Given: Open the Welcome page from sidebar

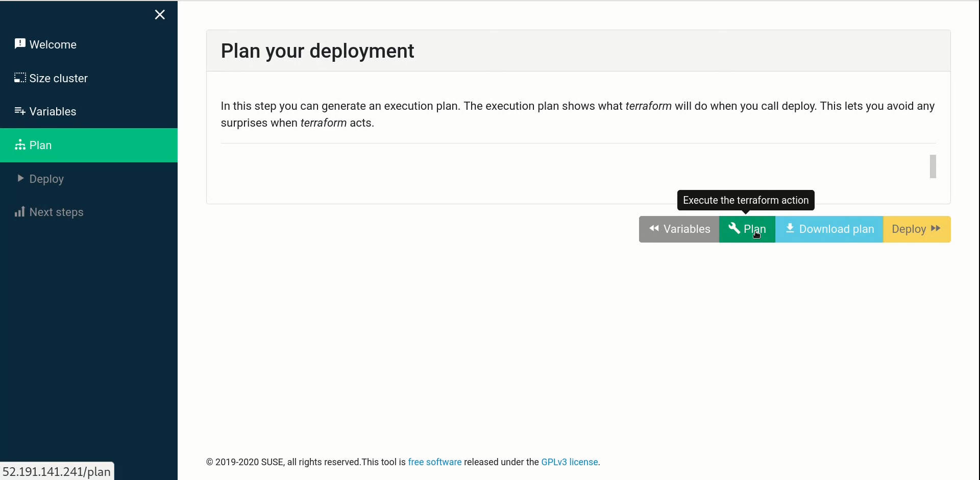Looking at the screenshot, I should (53, 45).
